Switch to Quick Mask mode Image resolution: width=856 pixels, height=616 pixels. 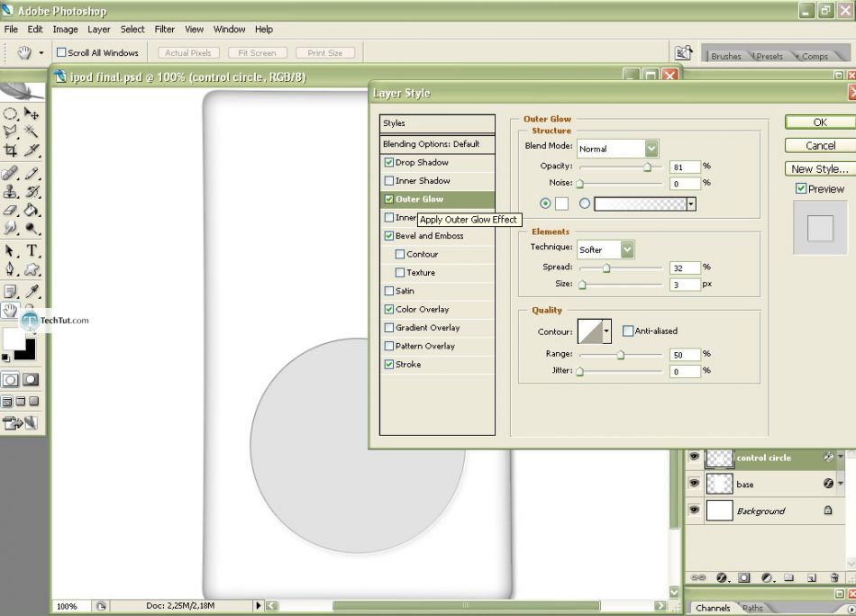[31, 380]
